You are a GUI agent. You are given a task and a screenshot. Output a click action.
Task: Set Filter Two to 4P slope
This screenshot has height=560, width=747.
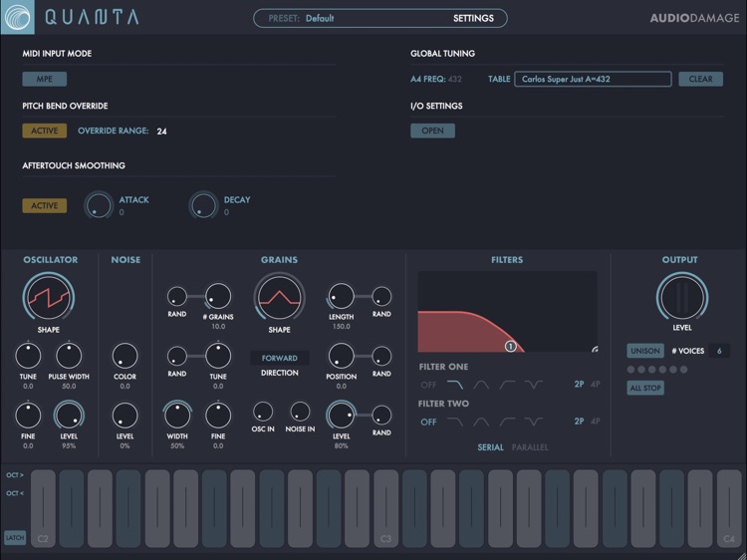click(x=595, y=421)
